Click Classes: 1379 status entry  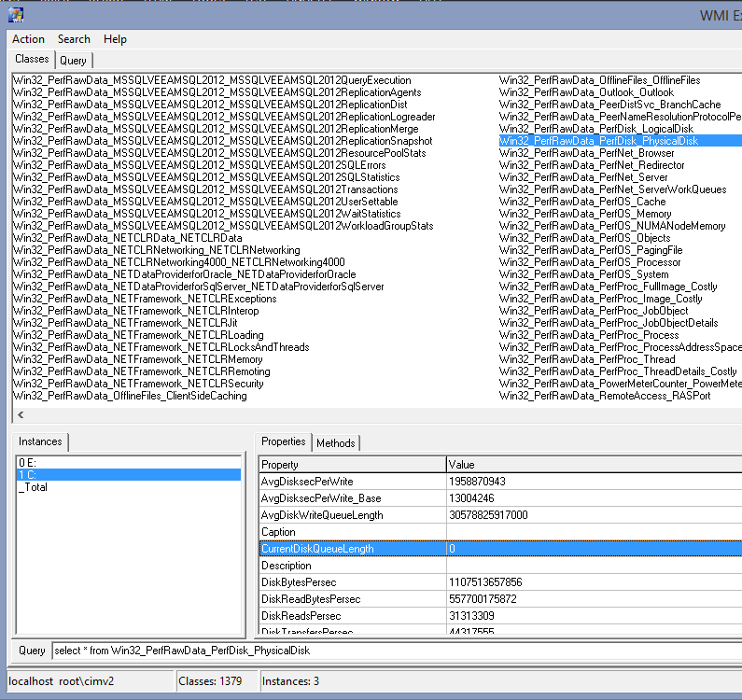point(210,681)
